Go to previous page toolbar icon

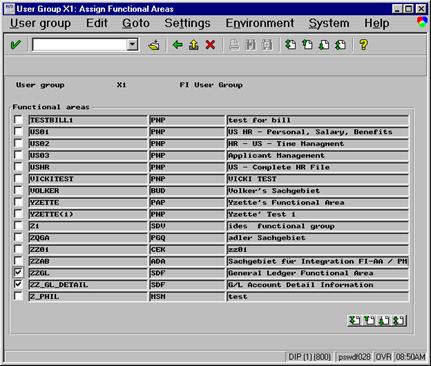307,45
